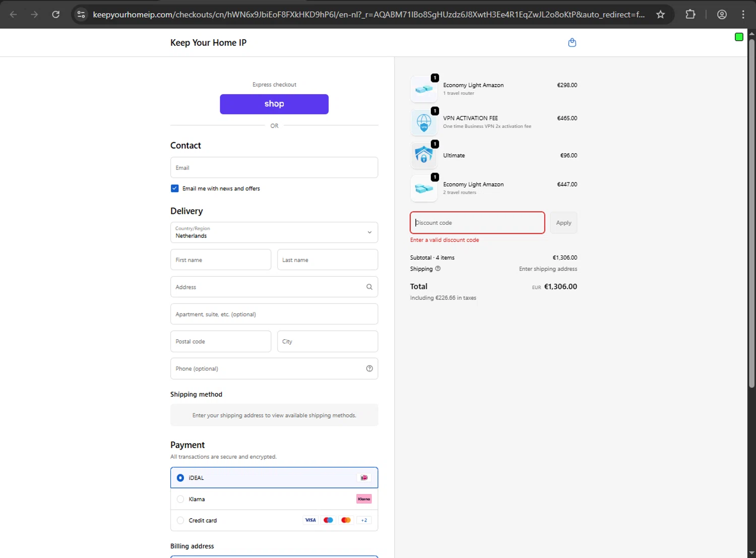Click the shopping bag cart icon
The image size is (756, 558).
click(572, 43)
